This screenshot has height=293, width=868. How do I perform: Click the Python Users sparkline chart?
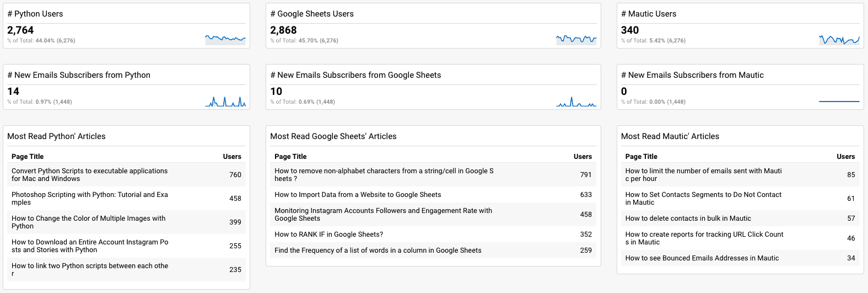pos(225,39)
